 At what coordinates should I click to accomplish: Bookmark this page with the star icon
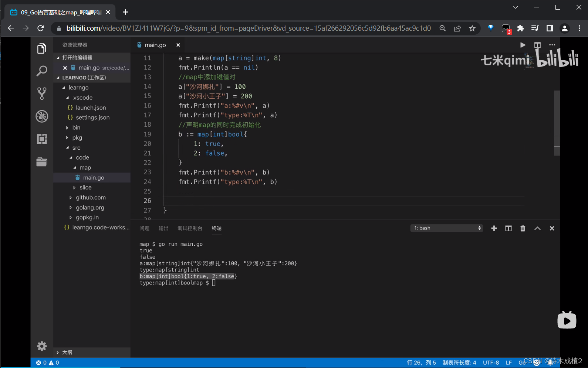point(472,28)
